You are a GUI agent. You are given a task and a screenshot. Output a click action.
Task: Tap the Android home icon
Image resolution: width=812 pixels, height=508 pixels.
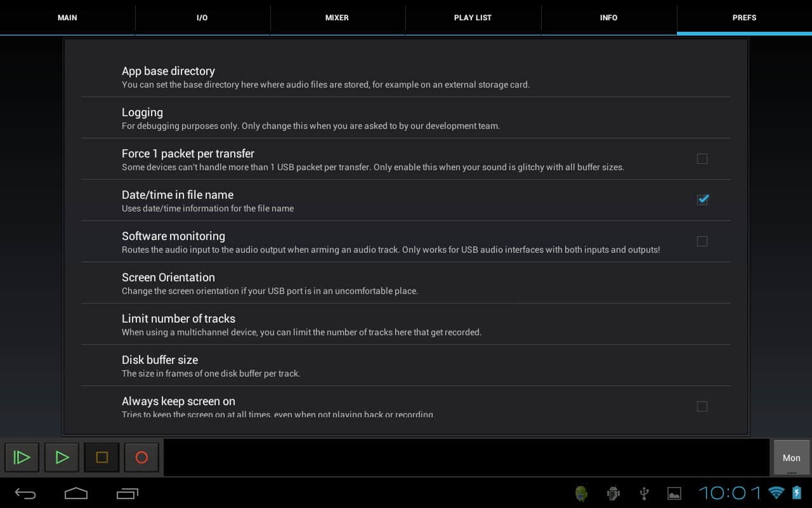pyautogui.click(x=76, y=493)
